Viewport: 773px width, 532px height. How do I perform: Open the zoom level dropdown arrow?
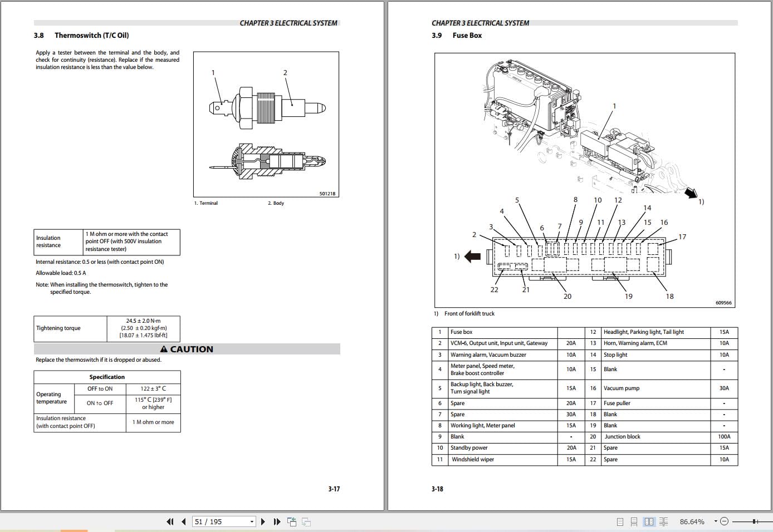coord(715,521)
